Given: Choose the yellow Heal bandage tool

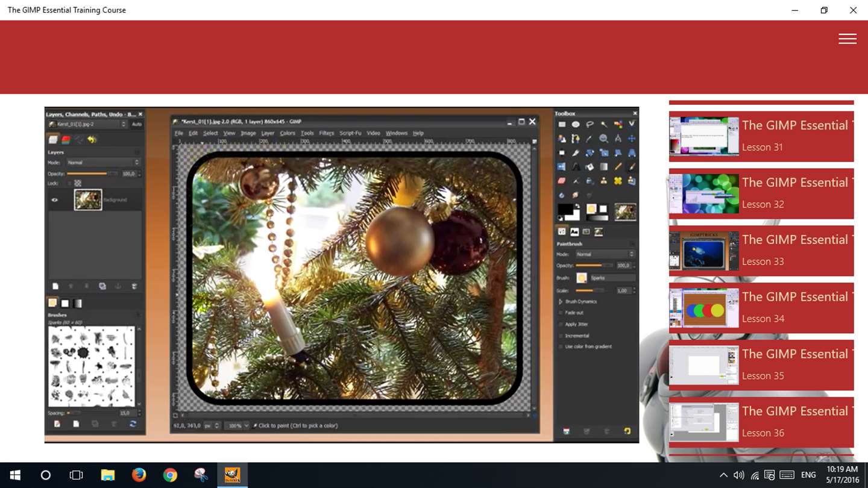Looking at the screenshot, I should 618,181.
